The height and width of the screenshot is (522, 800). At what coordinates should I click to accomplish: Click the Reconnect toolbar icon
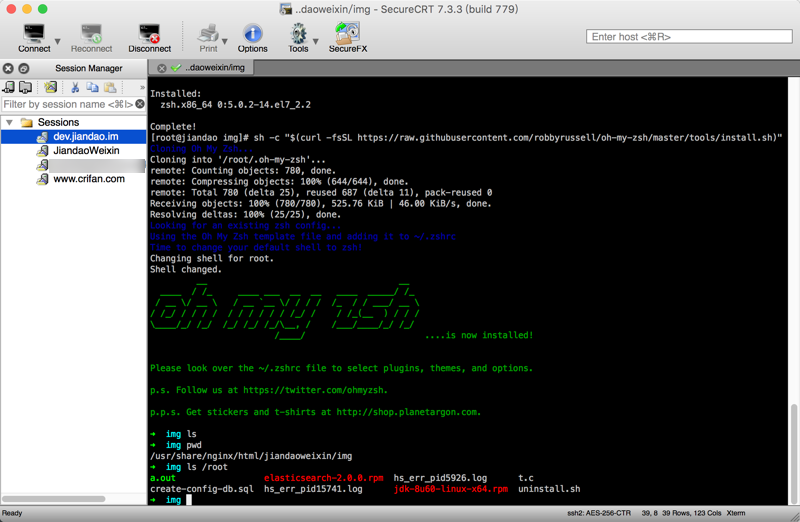[x=91, y=38]
